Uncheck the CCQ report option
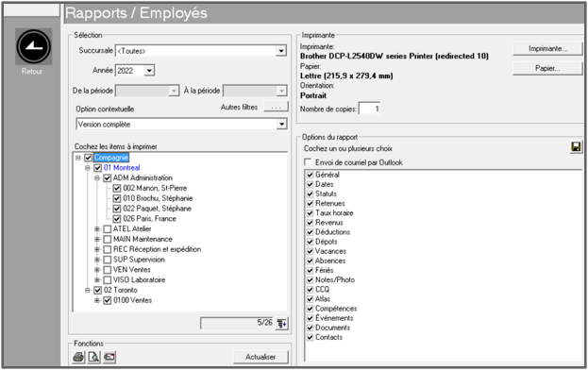The width and height of the screenshot is (588, 370). (x=311, y=290)
